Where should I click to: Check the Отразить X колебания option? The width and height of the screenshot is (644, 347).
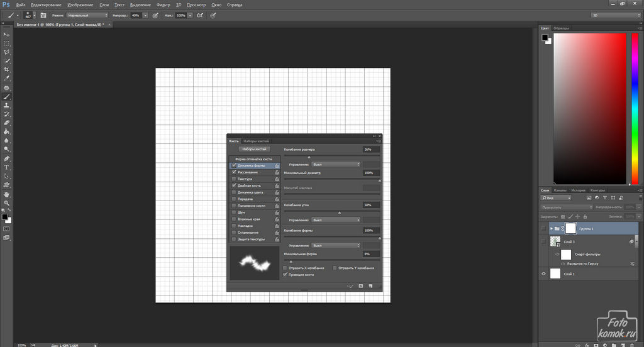point(285,268)
